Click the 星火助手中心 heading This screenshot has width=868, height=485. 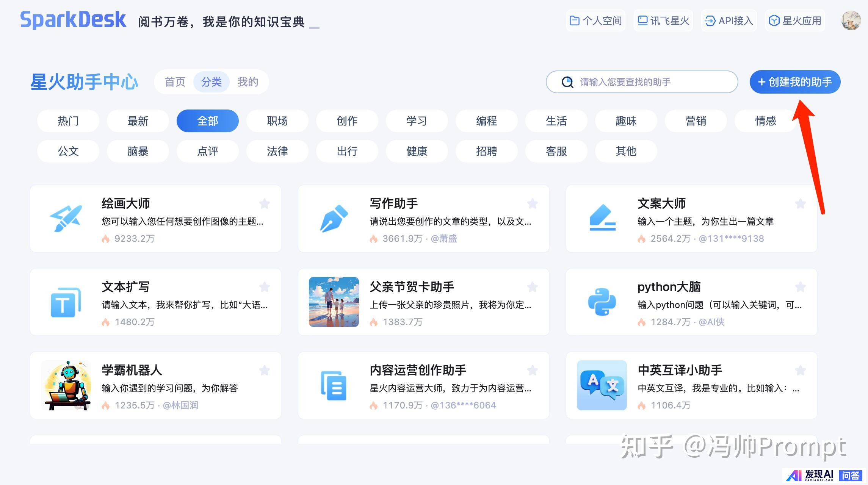[85, 82]
